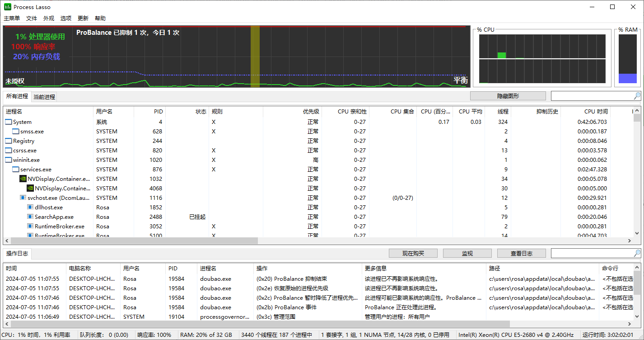The image size is (644, 340).
Task: Open the 选项 menu
Action: (x=66, y=19)
